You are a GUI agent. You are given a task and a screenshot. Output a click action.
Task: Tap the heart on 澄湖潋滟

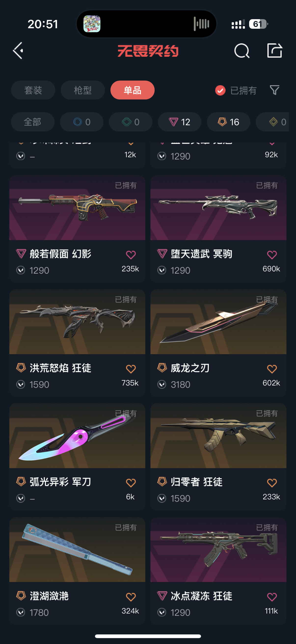[x=131, y=597]
